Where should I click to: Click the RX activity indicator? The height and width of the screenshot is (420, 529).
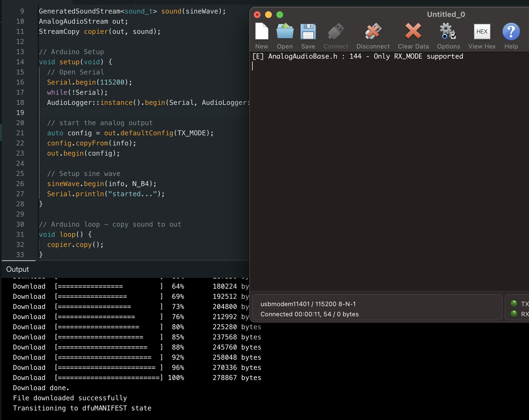[514, 314]
